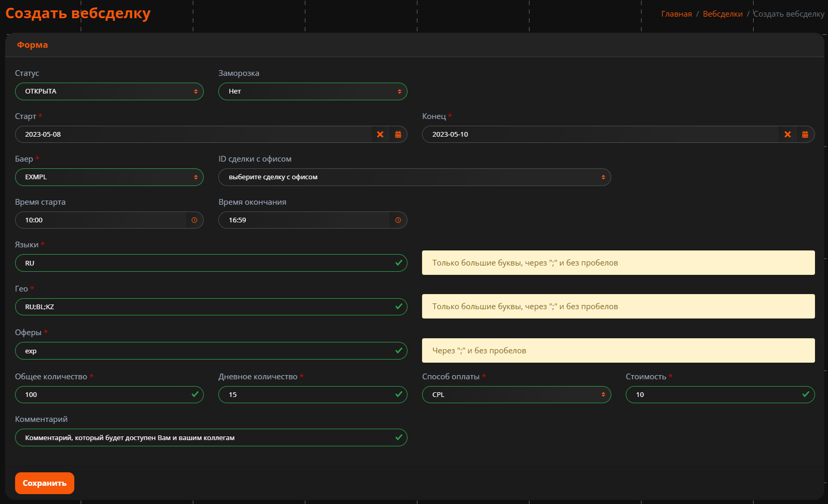Focus the Дневное количество field with 15
828x504 pixels.
(313, 395)
